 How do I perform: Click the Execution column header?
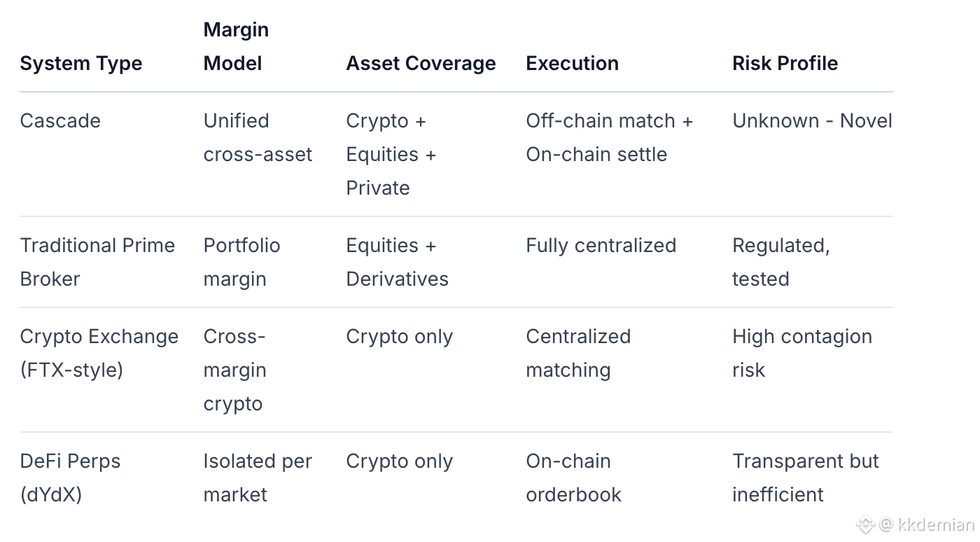tap(572, 63)
